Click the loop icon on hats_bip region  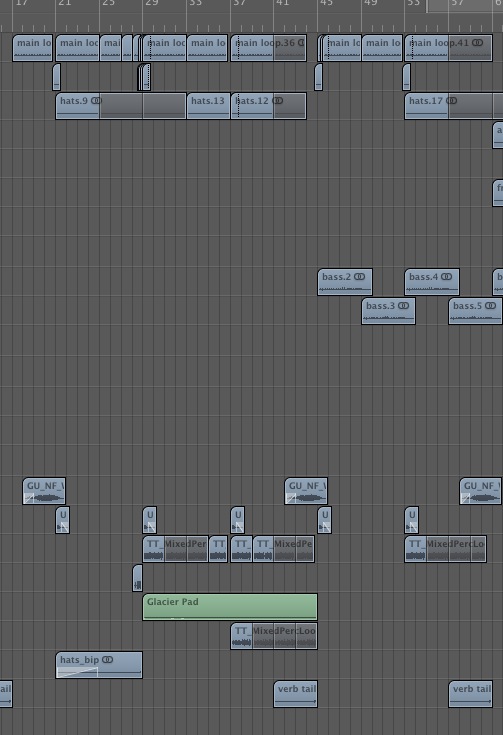108,660
